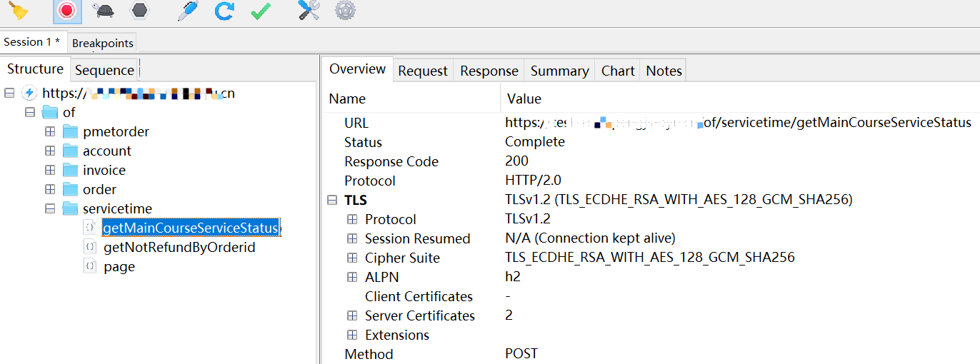Image resolution: width=980 pixels, height=364 pixels.
Task: Click the Value column header
Action: (x=524, y=98)
